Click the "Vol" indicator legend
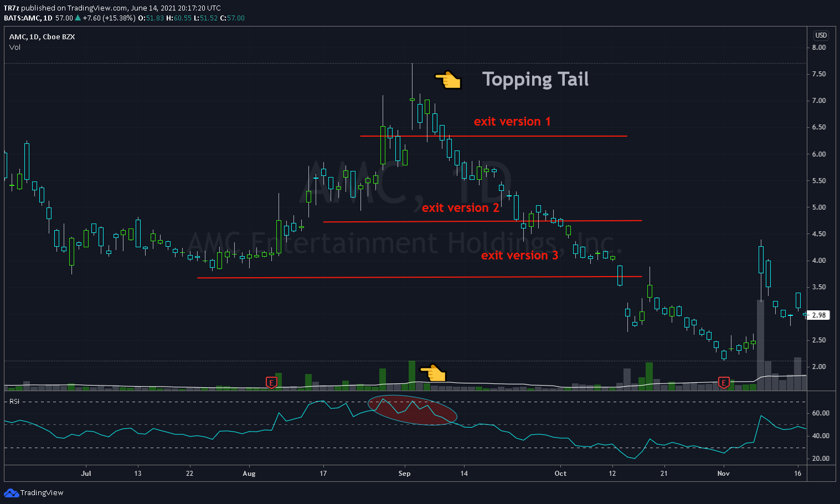Image resolution: width=840 pixels, height=504 pixels. pyautogui.click(x=15, y=48)
